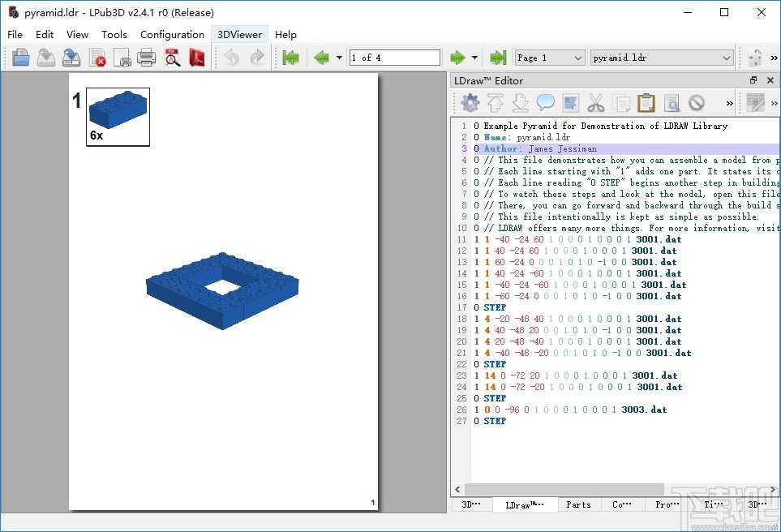The image size is (781, 532).
Task: Paste content using the clipboard icon
Action: 645,103
